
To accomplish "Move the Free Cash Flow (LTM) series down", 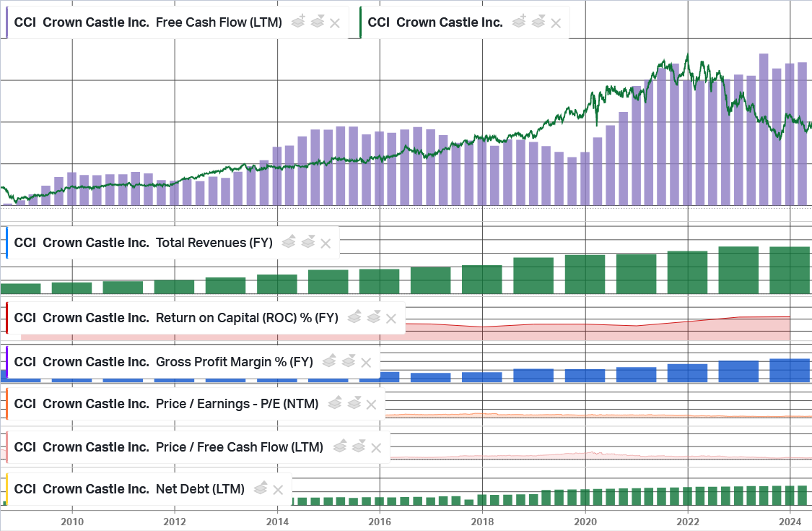I will click(x=318, y=22).
